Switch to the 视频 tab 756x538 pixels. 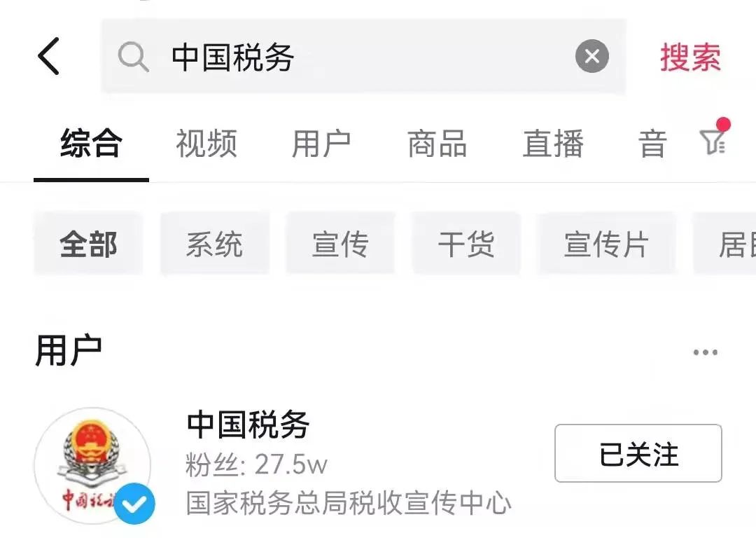[x=206, y=144]
